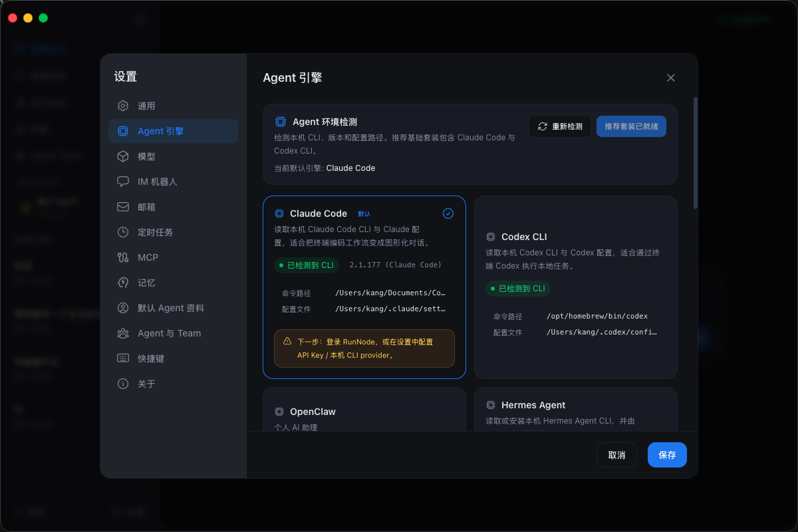Click the chat bubble icon beside IM 机器人
This screenshot has height=532, width=798.
tap(123, 182)
